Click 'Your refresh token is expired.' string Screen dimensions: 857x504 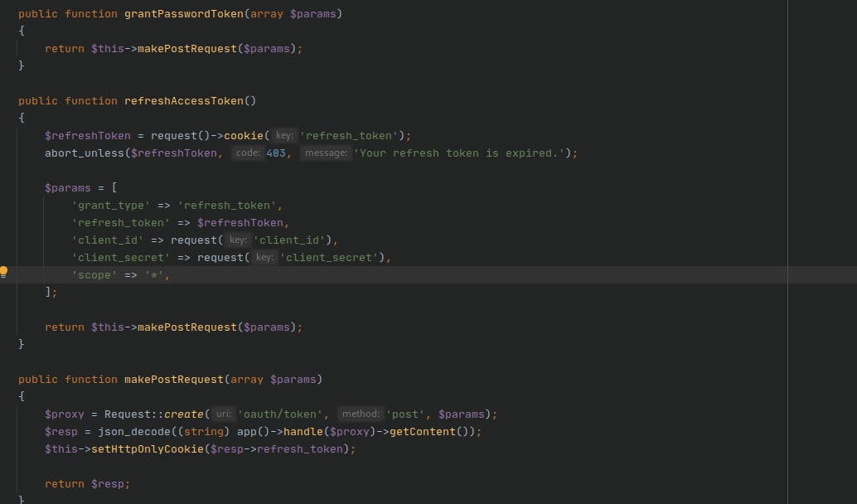pos(458,153)
